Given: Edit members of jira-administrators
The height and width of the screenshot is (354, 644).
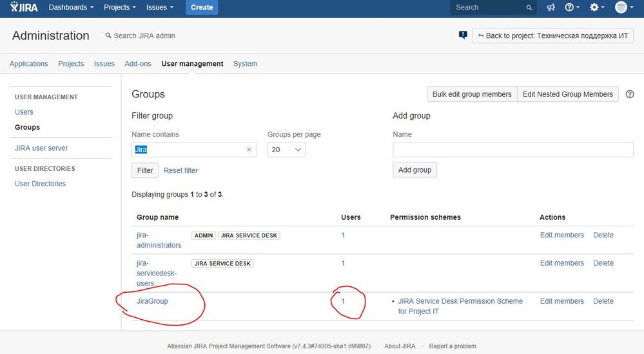Looking at the screenshot, I should pos(562,235).
